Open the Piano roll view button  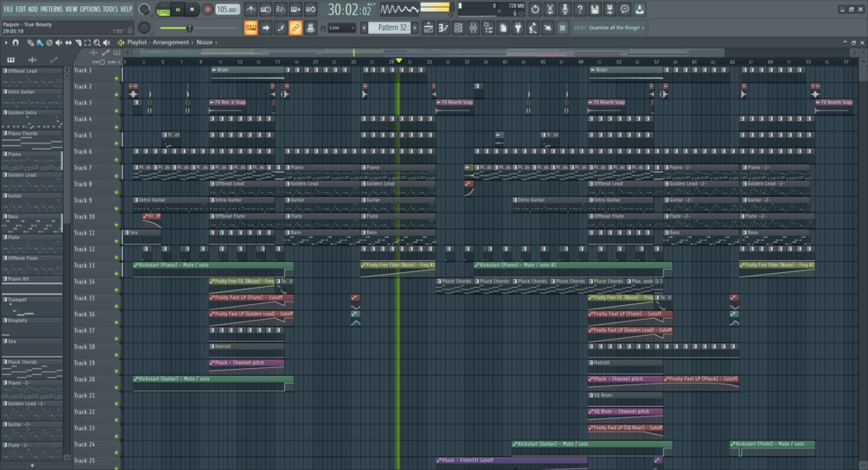(x=443, y=28)
